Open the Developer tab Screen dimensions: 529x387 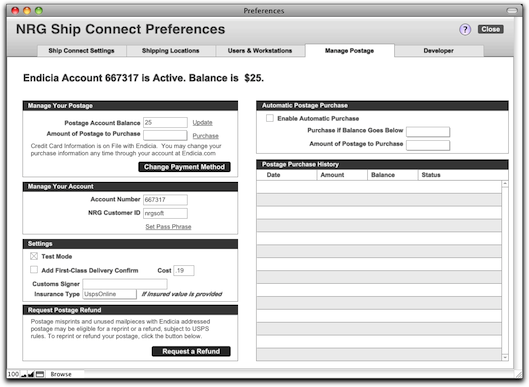(x=439, y=51)
